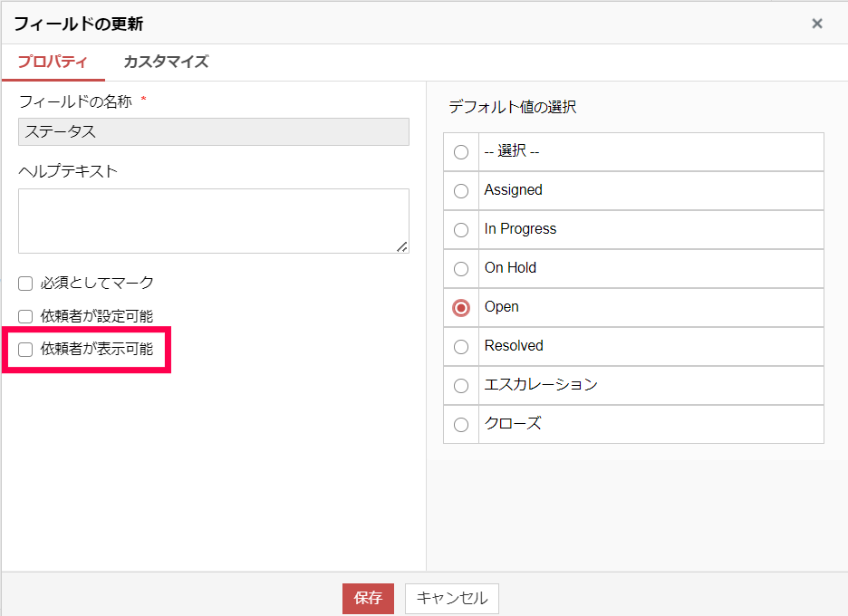Viewport: 848px width, 616px height.
Task: Switch to the カスタマイズ tab
Action: 166,63
